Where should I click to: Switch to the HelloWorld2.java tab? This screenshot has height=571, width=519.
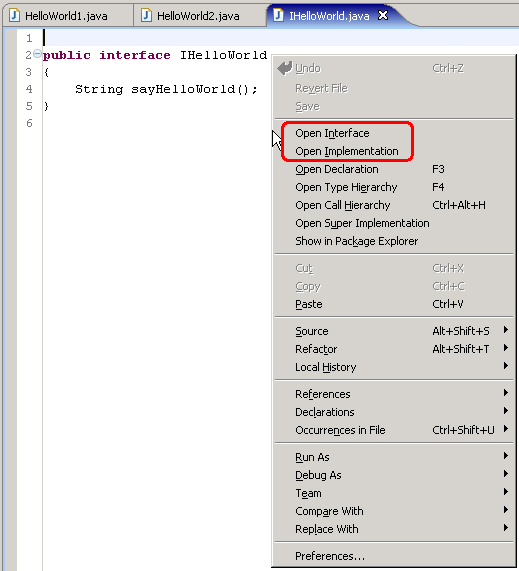click(x=200, y=16)
